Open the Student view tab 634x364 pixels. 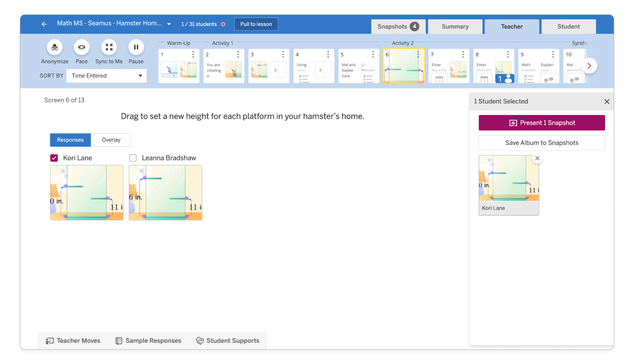coord(568,26)
